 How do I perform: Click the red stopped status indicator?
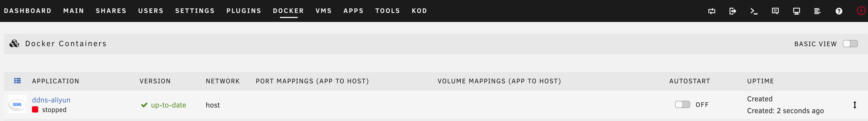point(35,109)
